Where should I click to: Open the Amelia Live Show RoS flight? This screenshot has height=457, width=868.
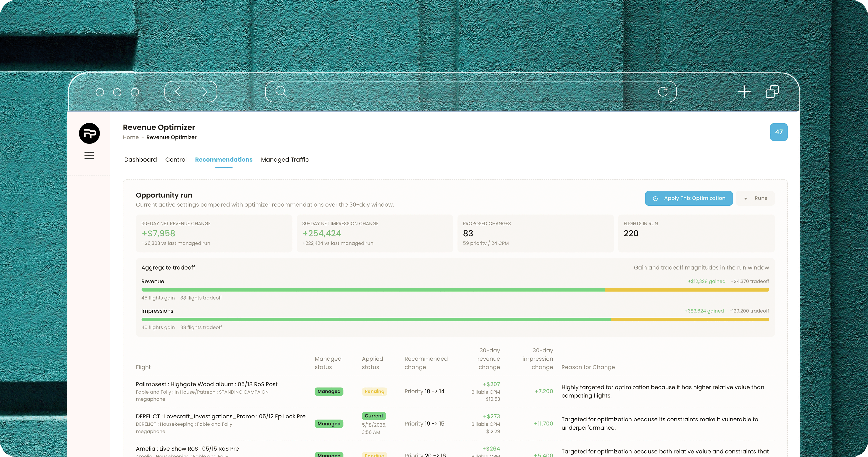pyautogui.click(x=187, y=449)
